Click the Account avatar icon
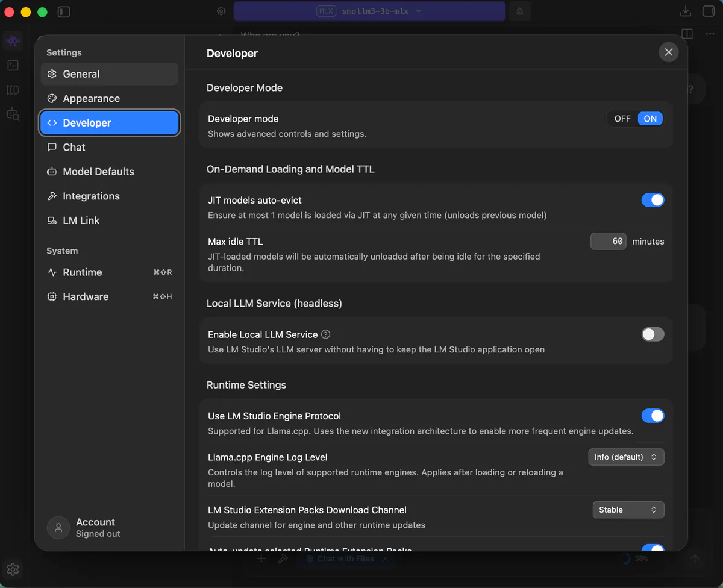Screen dimensions: 723x588 (x=58, y=528)
